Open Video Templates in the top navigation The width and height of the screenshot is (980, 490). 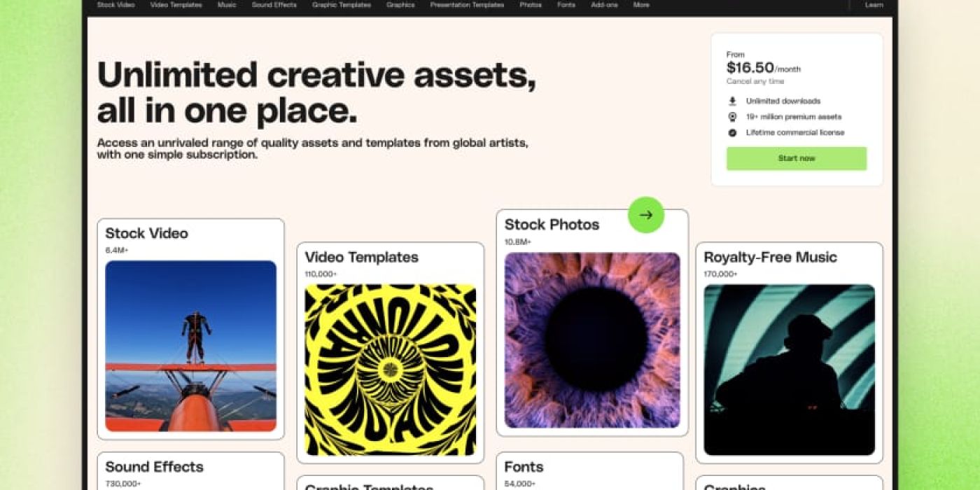pyautogui.click(x=176, y=5)
